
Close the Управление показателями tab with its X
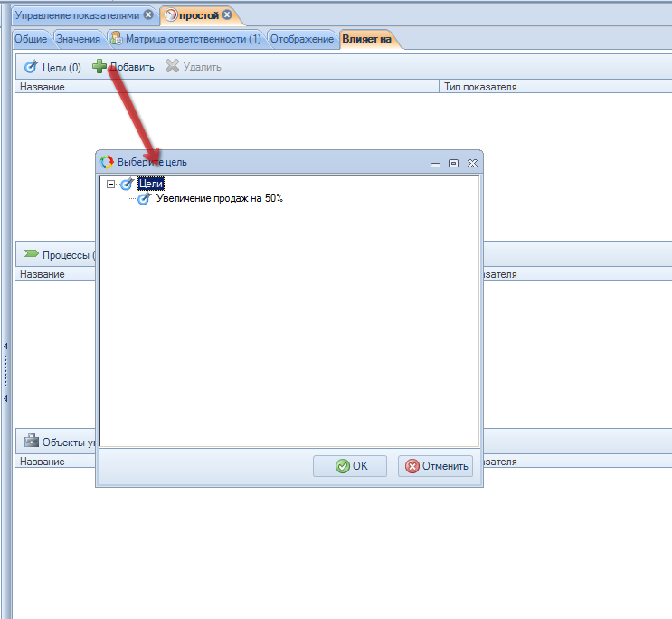[x=148, y=14]
